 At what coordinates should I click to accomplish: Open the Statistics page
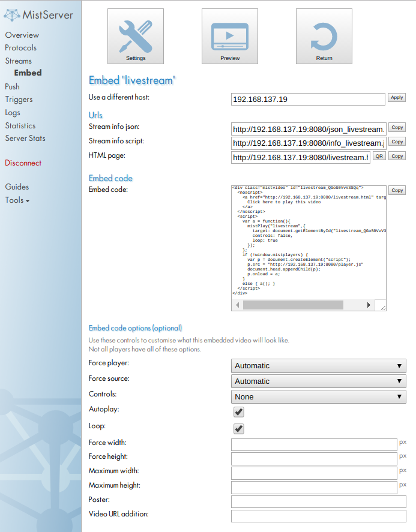click(x=20, y=125)
